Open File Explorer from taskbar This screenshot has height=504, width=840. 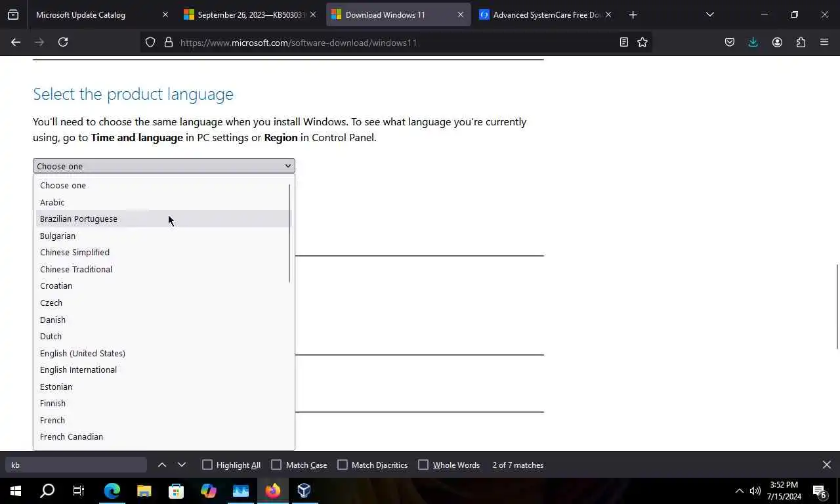click(x=144, y=490)
